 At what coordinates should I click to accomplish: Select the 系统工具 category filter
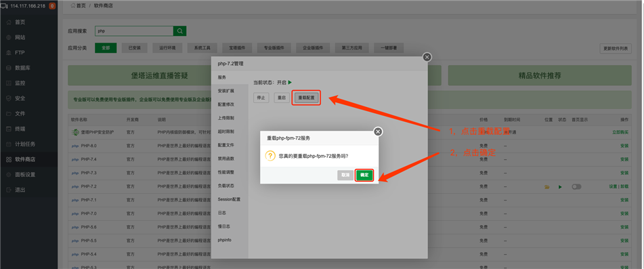point(202,48)
